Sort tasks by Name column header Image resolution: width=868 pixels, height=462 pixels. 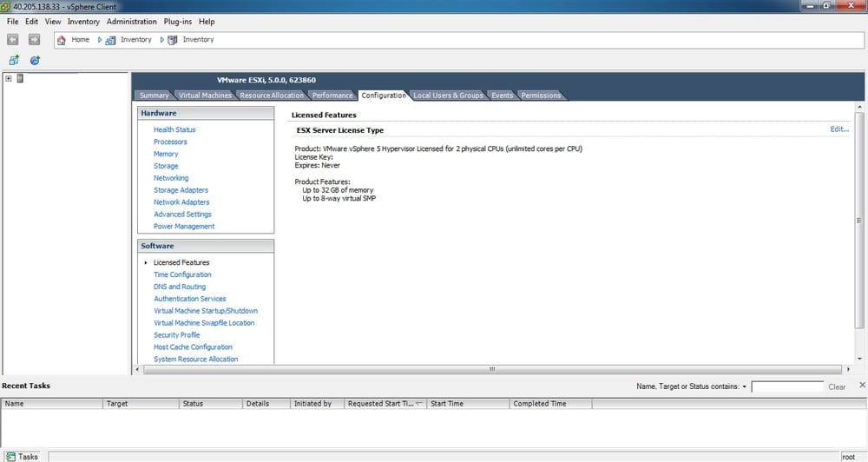point(52,404)
